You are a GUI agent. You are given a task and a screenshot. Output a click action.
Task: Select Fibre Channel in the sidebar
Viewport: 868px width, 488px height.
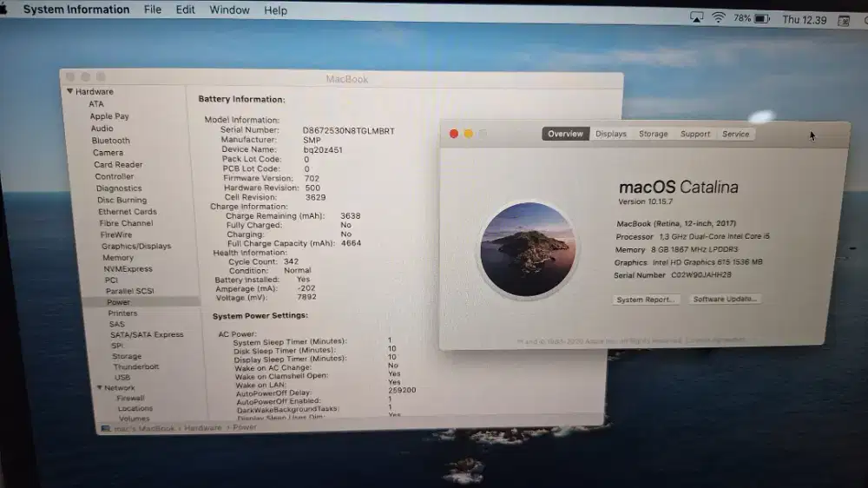(x=126, y=222)
